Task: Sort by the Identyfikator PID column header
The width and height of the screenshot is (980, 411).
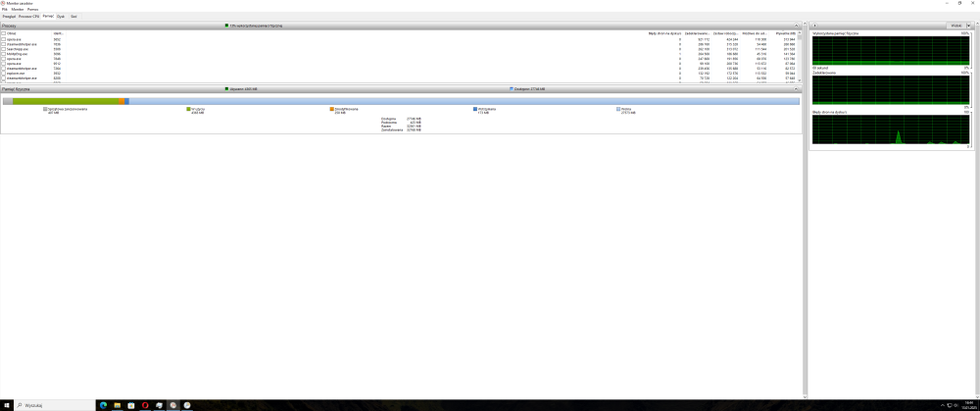Action: [59, 33]
